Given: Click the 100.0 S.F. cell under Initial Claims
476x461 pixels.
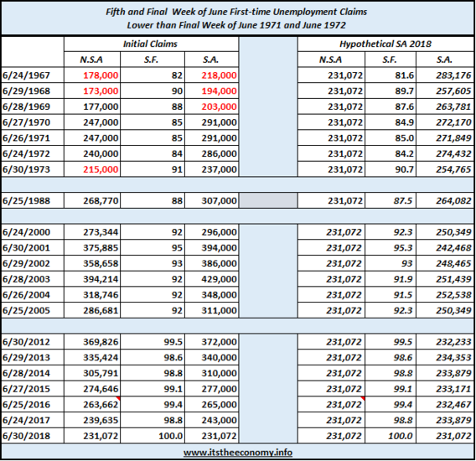Looking at the screenshot, I should (x=153, y=436).
